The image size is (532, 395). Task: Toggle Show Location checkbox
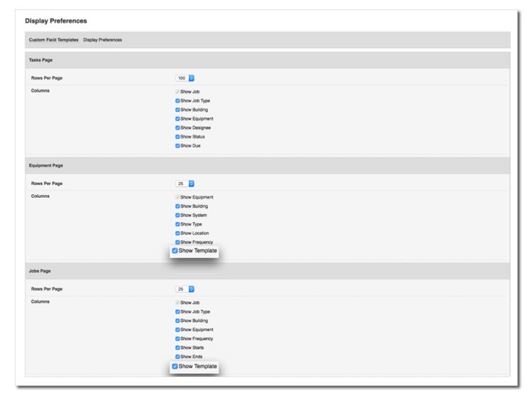coord(177,233)
